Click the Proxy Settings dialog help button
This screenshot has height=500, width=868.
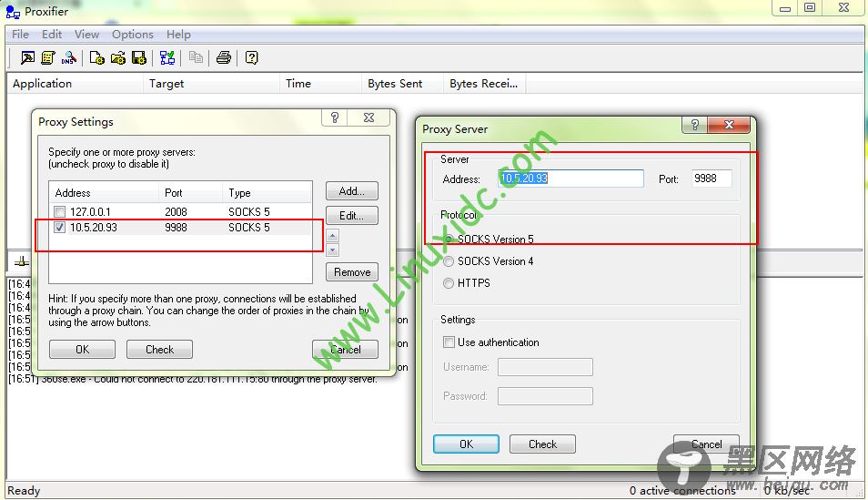pos(334,117)
